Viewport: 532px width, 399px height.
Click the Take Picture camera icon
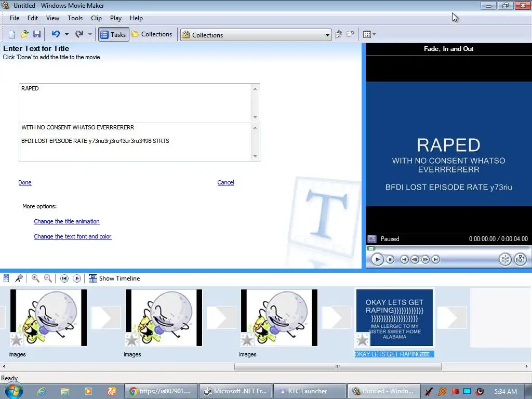(520, 260)
